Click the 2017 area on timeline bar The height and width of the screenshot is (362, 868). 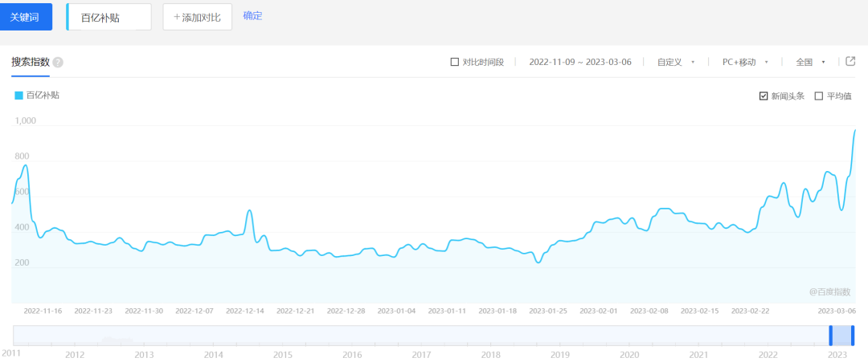click(421, 336)
